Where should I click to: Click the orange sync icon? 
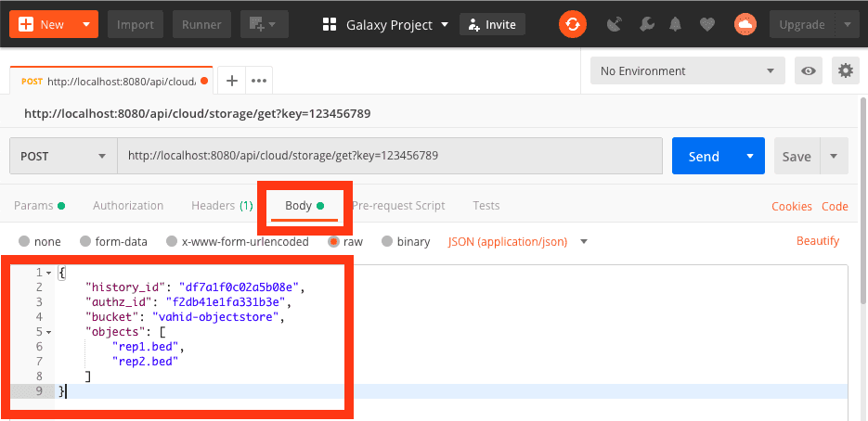pyautogui.click(x=572, y=25)
